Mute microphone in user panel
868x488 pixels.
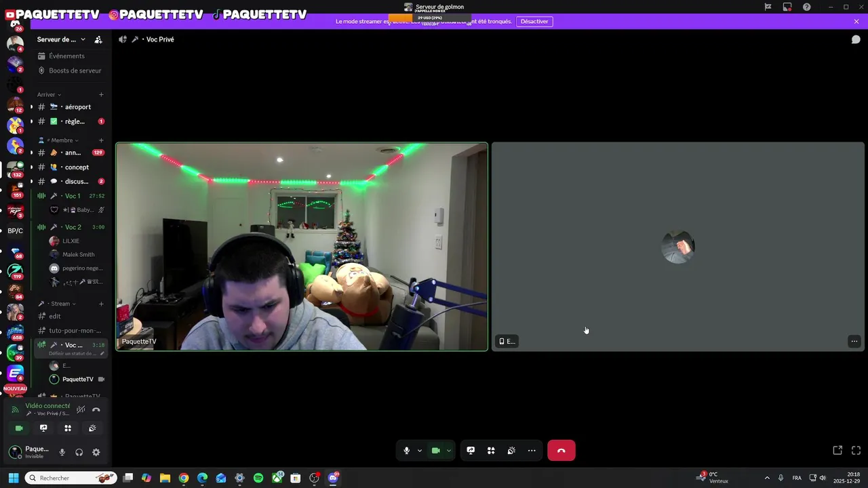coord(62,452)
